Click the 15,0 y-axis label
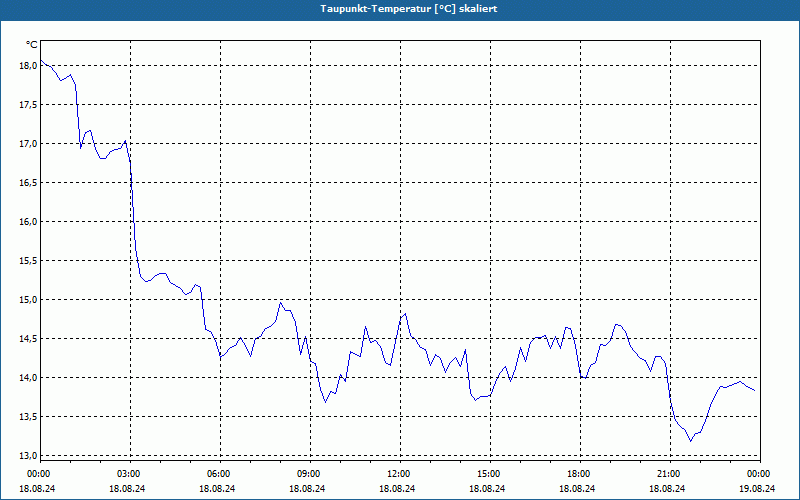The height and width of the screenshot is (500, 800). (x=29, y=300)
